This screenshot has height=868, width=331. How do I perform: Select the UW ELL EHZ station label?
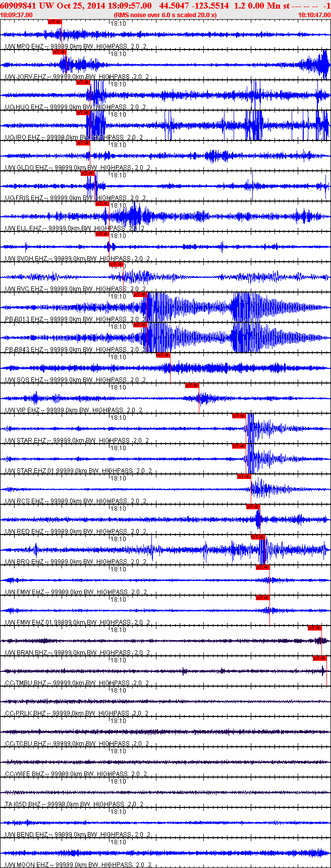point(24,228)
